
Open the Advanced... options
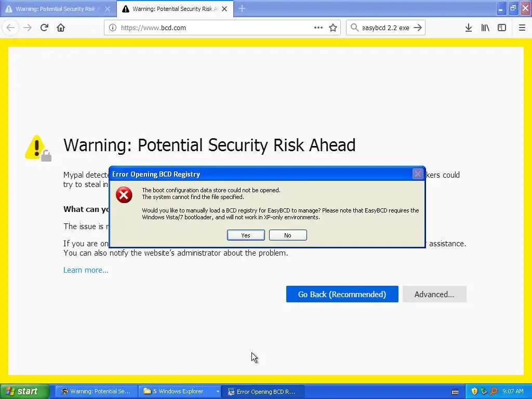[x=434, y=294]
